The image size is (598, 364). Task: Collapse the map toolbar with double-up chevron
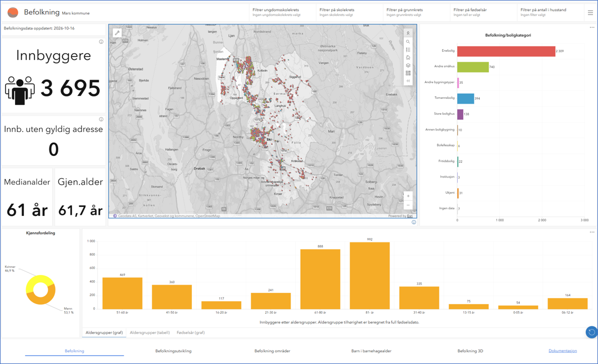(x=408, y=33)
